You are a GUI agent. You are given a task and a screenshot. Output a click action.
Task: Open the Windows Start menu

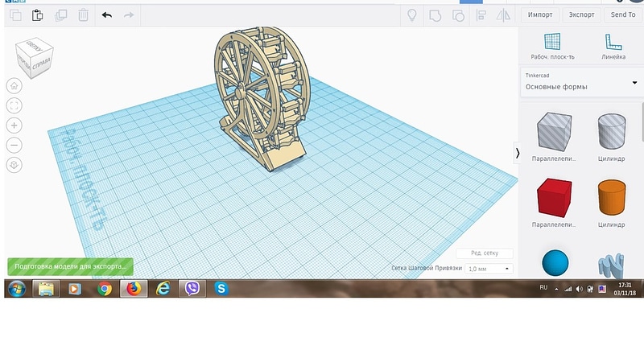coord(17,289)
